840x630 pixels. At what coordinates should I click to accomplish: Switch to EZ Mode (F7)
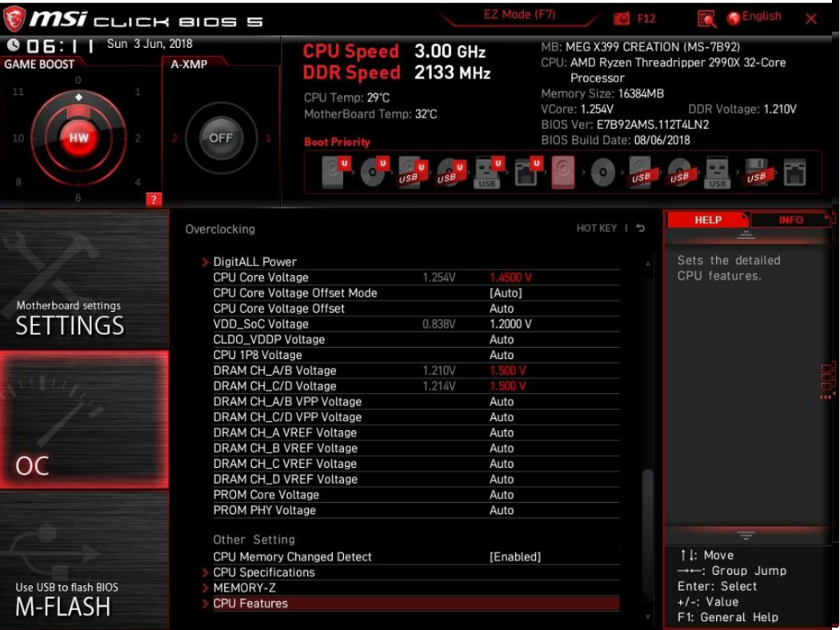(x=519, y=14)
